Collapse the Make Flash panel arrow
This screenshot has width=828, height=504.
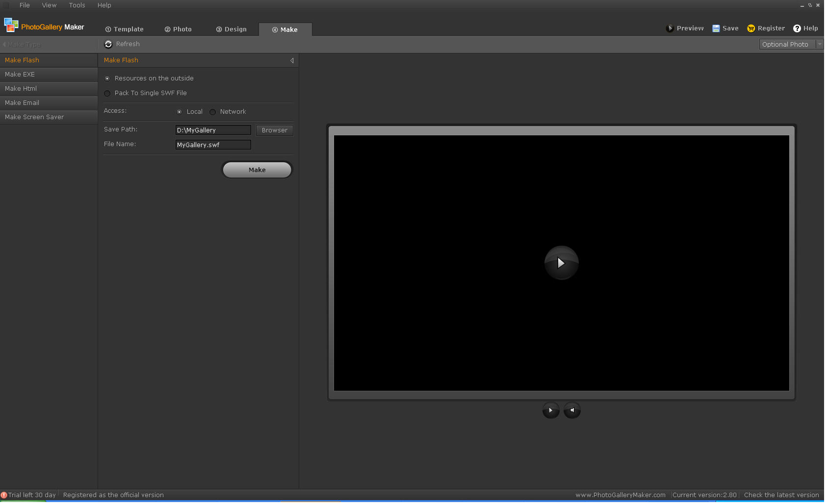tap(292, 60)
